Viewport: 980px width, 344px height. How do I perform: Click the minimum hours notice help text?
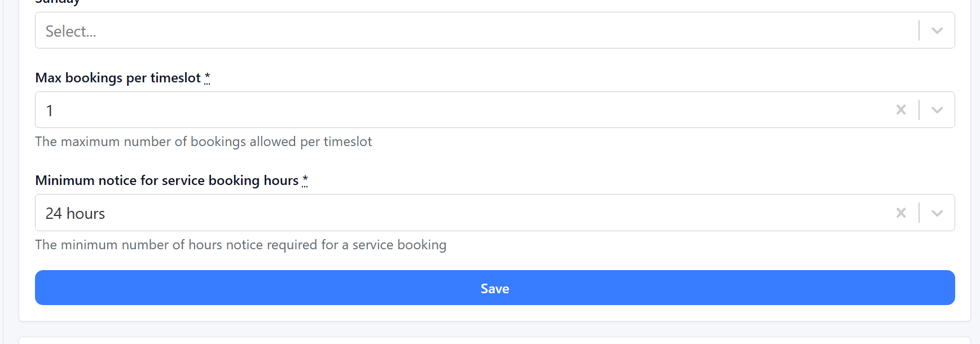240,245
